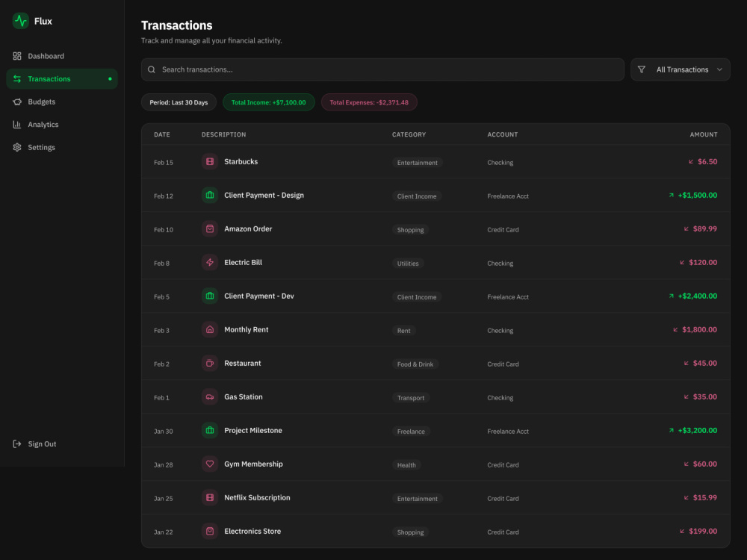
Task: Click the Sign Out door icon
Action: (x=17, y=444)
